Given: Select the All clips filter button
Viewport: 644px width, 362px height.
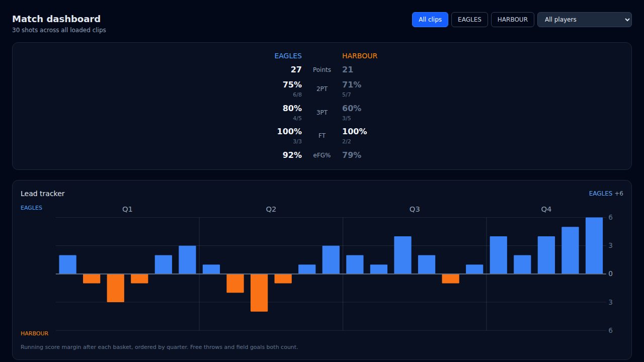Looking at the screenshot, I should (x=430, y=20).
